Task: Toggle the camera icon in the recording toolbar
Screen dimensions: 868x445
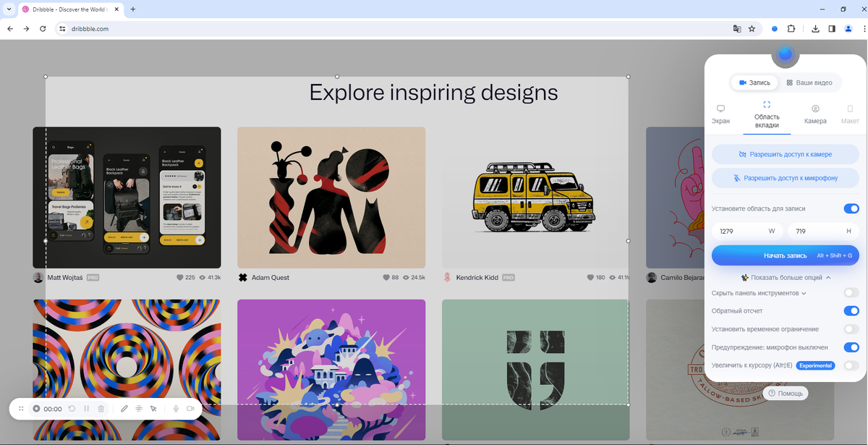Action: click(x=190, y=409)
